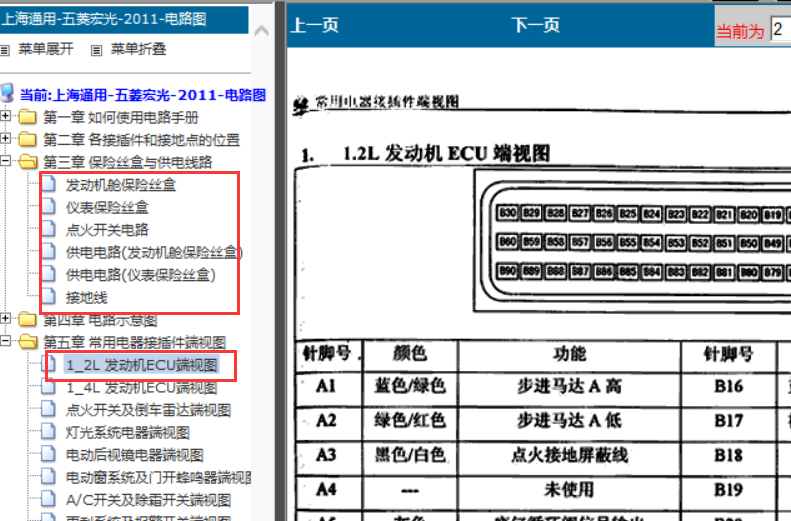Collapse 第五章 常用电器接插件端视图
The width and height of the screenshot is (791, 521).
5,341
